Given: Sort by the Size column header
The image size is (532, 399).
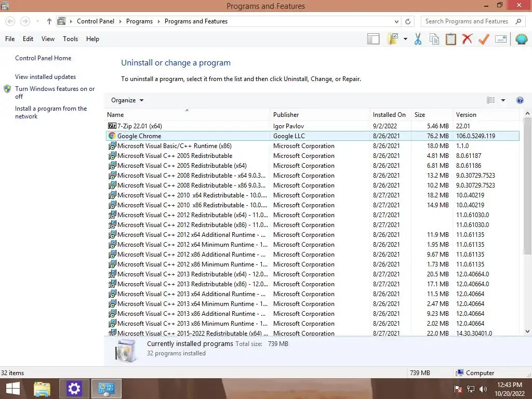Looking at the screenshot, I should click(x=432, y=115).
